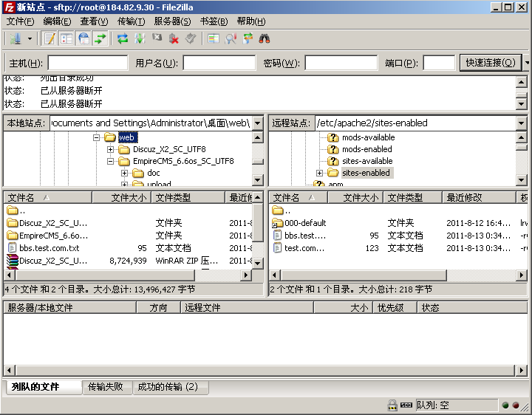Expand the doc folder in local tree
The image size is (532, 415).
coord(125,174)
